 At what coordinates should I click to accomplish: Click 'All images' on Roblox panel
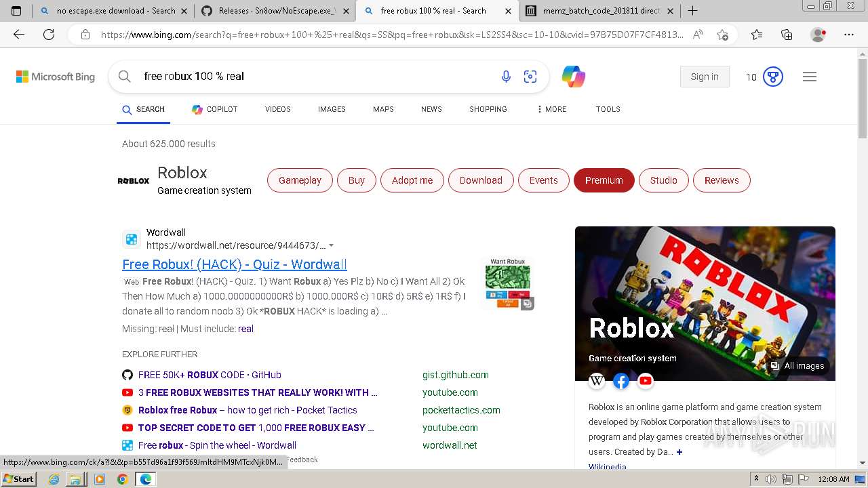797,366
